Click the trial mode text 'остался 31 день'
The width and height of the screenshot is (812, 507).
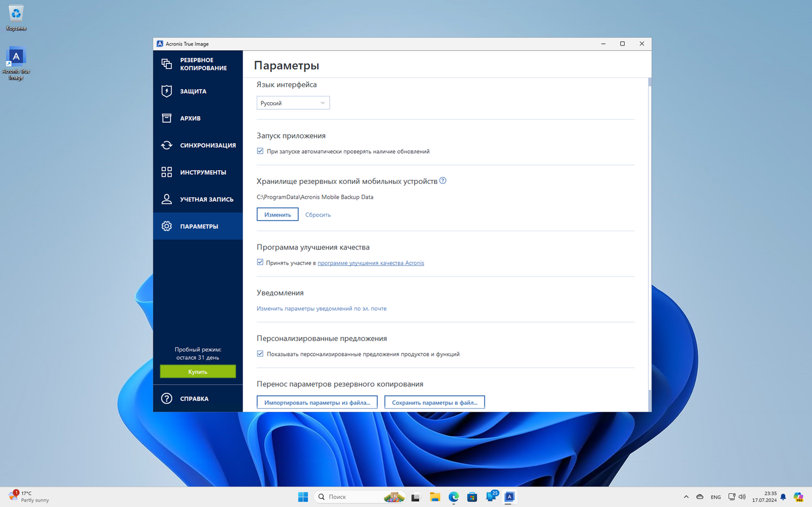coord(198,358)
